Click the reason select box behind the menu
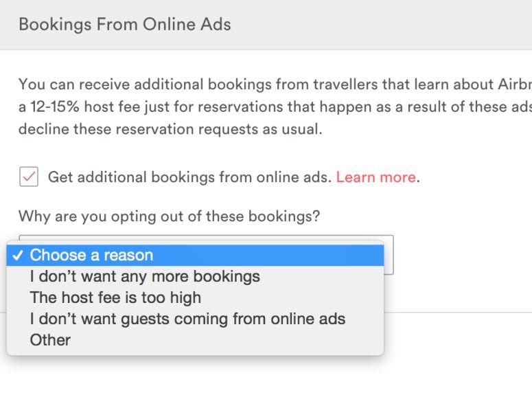Screen dimensions: 532x395 click(389, 256)
